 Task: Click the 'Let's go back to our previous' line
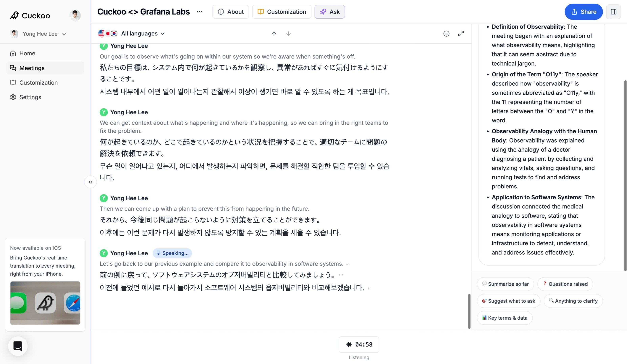221,264
